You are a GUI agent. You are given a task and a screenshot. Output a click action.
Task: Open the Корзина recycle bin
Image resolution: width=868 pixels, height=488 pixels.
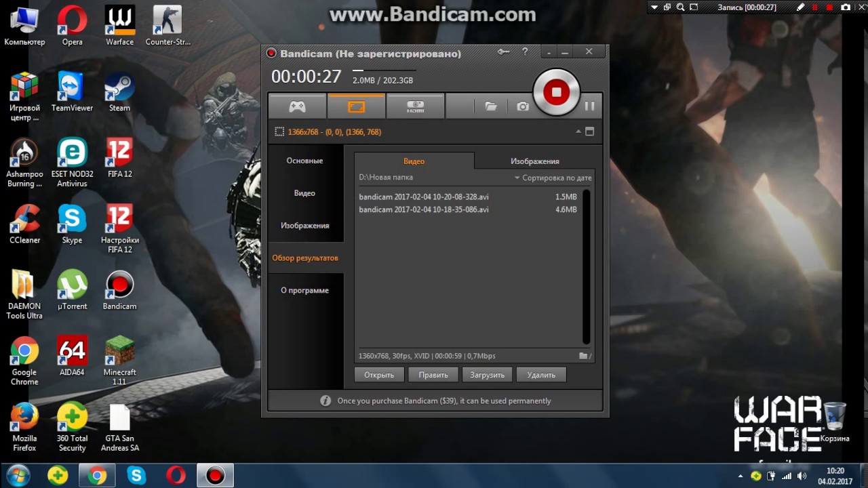[x=835, y=420]
